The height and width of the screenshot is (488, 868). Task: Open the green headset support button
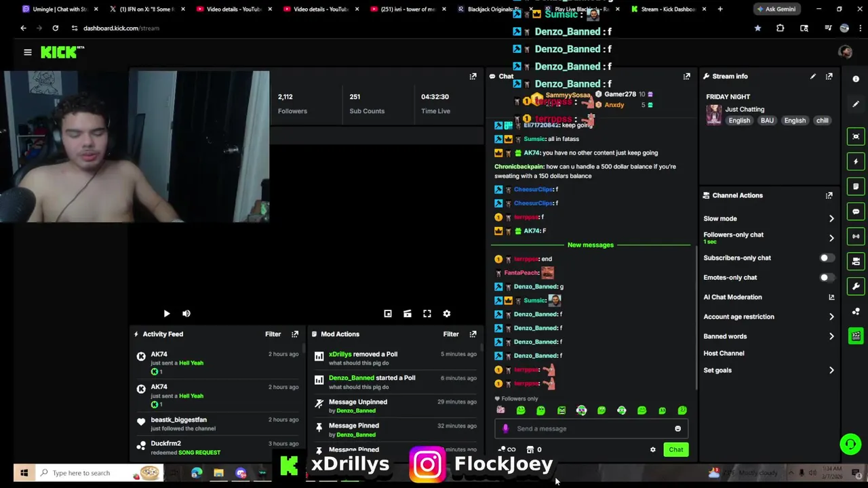(850, 445)
